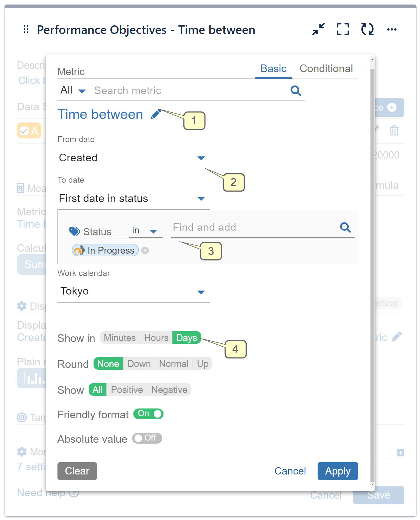Viewport: 420px width, 520px height.
Task: Switch to the Conditional tab
Action: click(326, 69)
